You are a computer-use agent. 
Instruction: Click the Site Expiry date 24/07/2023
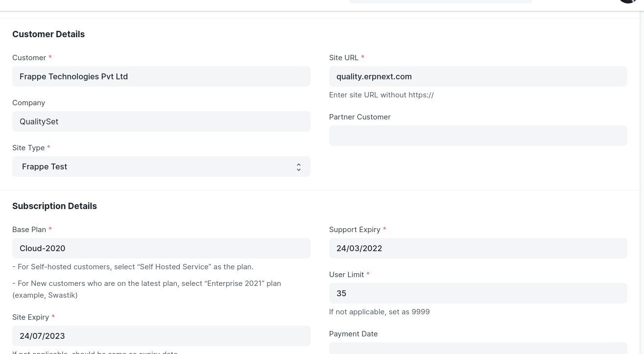pyautogui.click(x=161, y=336)
